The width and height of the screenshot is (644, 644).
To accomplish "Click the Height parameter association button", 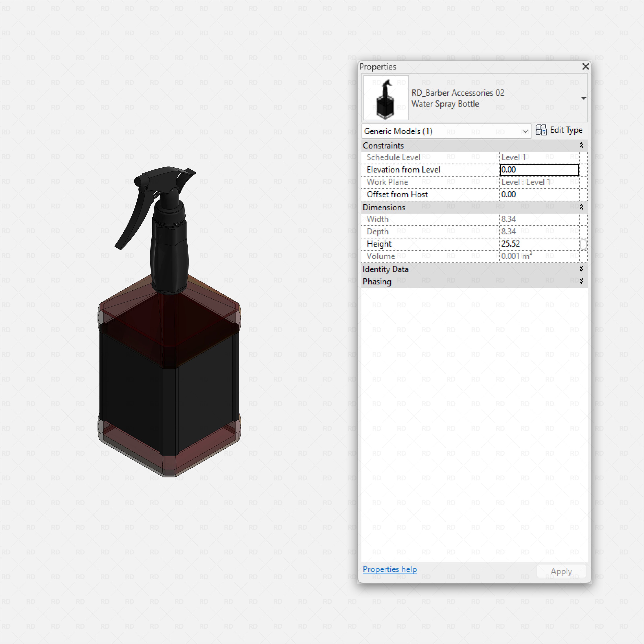I will point(584,244).
